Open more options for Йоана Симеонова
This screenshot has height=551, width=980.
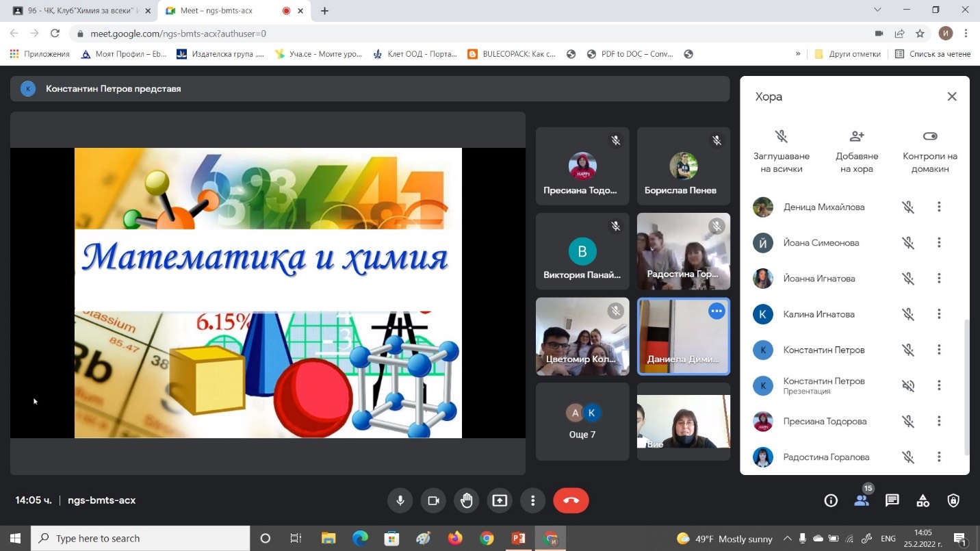click(939, 242)
